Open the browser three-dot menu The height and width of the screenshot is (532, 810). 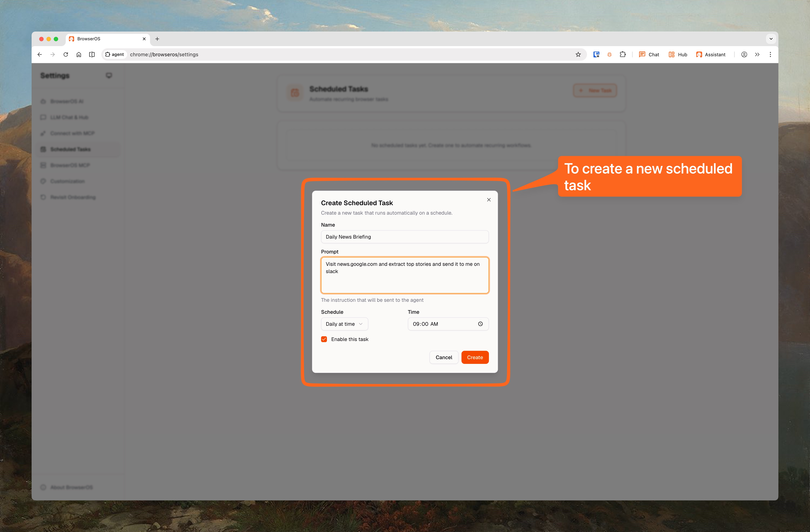770,54
